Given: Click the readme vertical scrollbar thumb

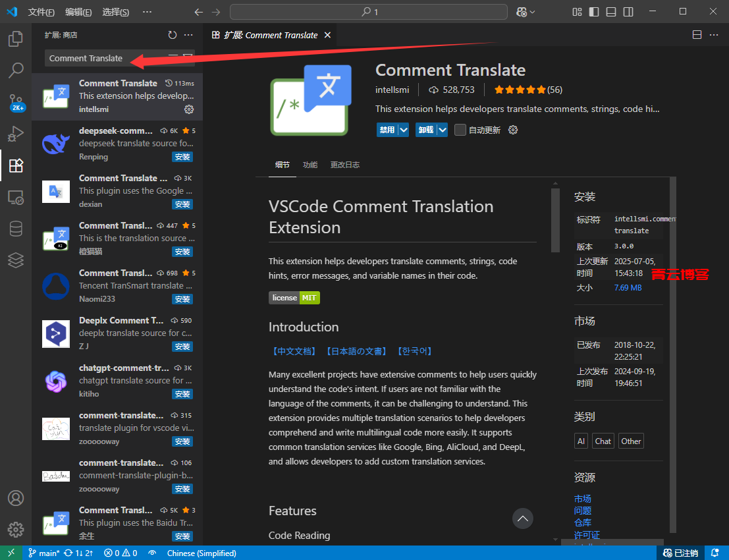Looking at the screenshot, I should tap(555, 219).
